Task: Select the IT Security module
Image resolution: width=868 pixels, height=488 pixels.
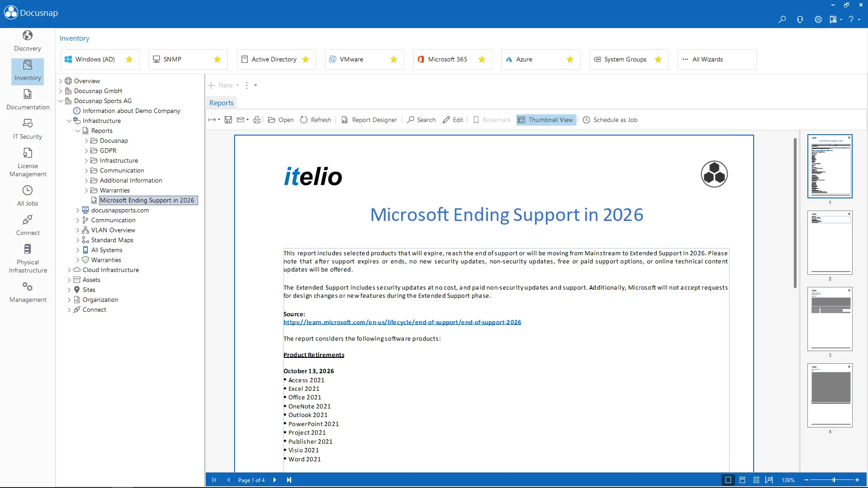Action: [27, 129]
